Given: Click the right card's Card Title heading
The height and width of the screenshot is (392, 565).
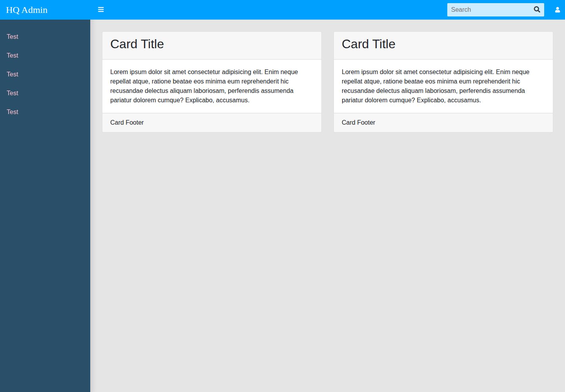Looking at the screenshot, I should (x=368, y=44).
